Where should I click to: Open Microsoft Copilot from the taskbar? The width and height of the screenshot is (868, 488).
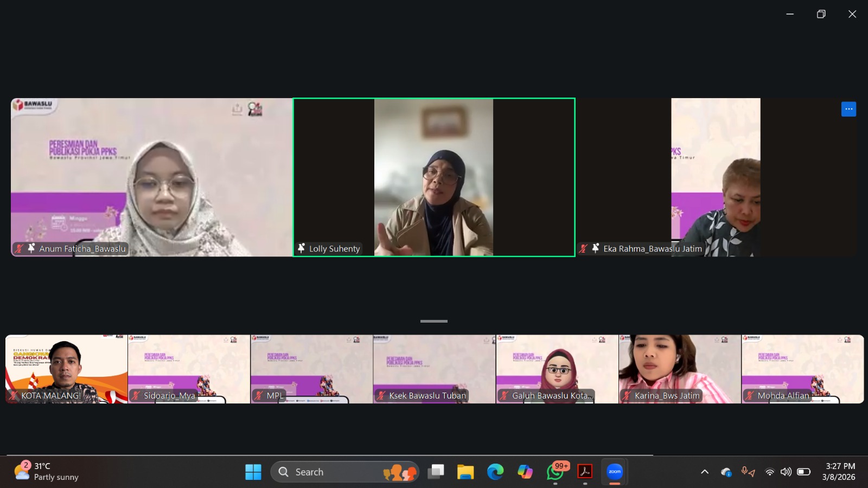click(525, 472)
